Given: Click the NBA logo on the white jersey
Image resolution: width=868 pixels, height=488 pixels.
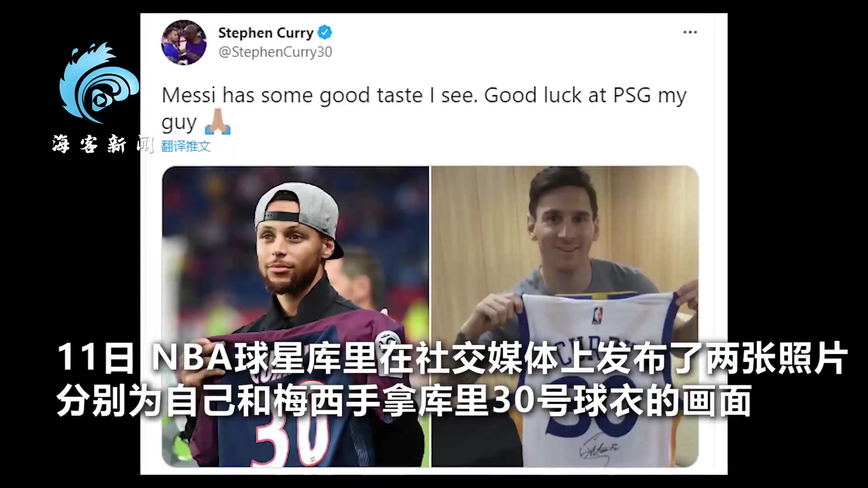Looking at the screenshot, I should pyautogui.click(x=598, y=315).
